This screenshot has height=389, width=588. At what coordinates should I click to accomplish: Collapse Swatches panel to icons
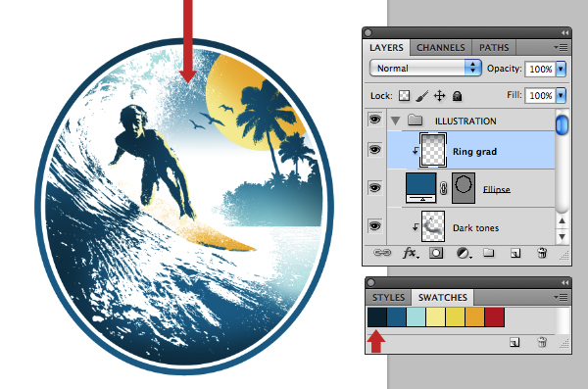564,283
